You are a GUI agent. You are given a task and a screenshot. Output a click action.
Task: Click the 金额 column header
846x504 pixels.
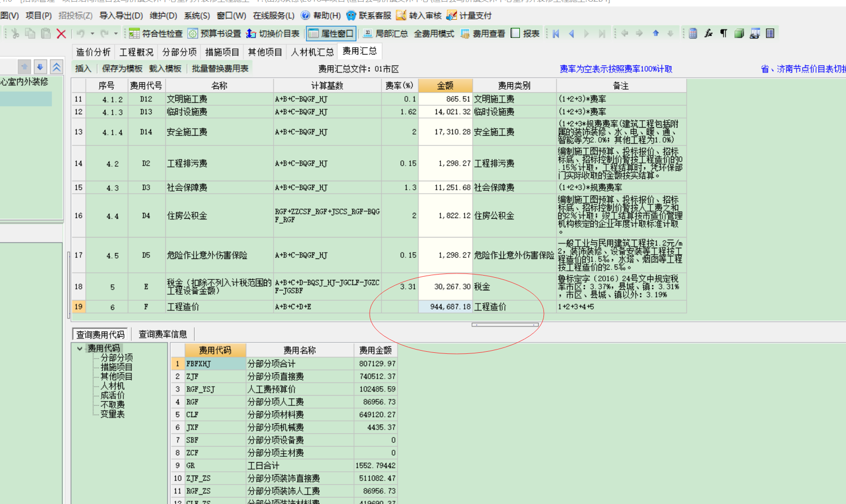tap(445, 86)
